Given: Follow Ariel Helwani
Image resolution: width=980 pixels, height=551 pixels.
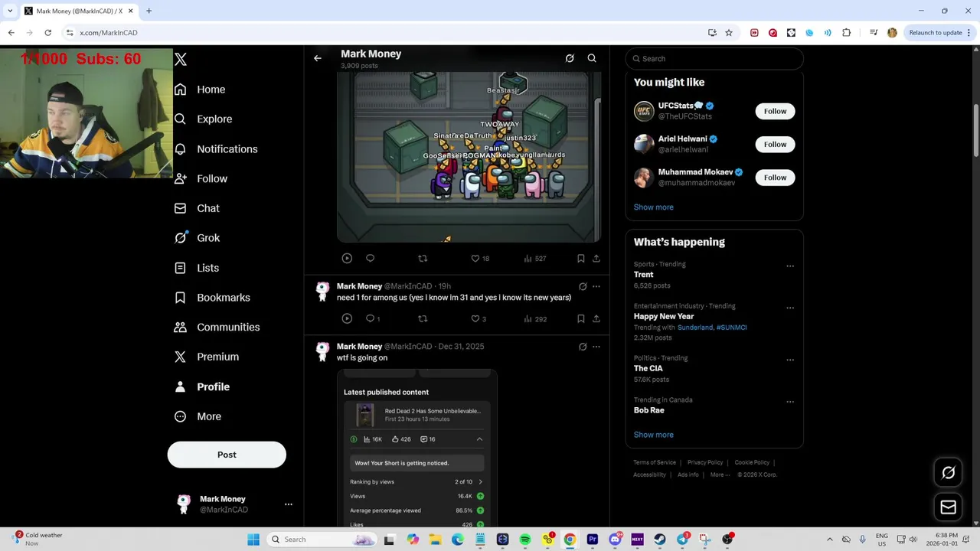Looking at the screenshot, I should pos(775,144).
